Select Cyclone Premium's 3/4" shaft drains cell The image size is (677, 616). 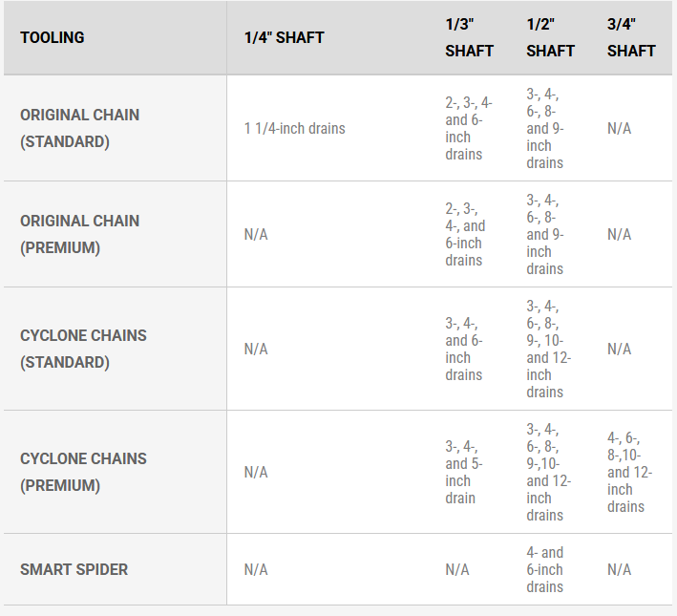point(629,472)
